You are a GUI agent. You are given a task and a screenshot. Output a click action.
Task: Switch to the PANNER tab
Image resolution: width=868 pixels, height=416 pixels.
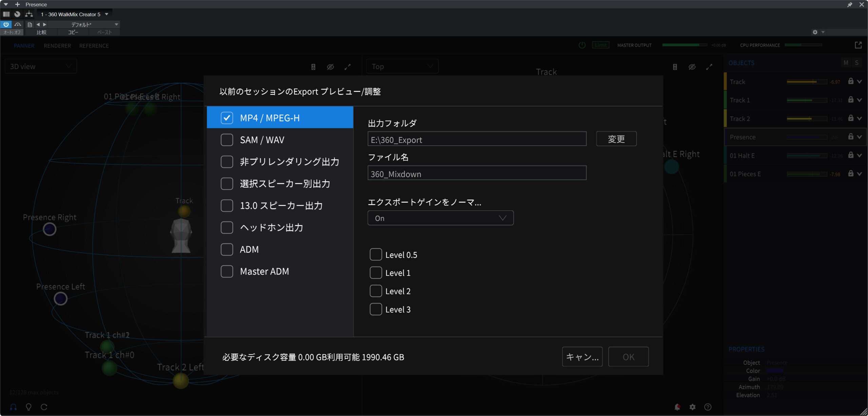[x=24, y=46]
